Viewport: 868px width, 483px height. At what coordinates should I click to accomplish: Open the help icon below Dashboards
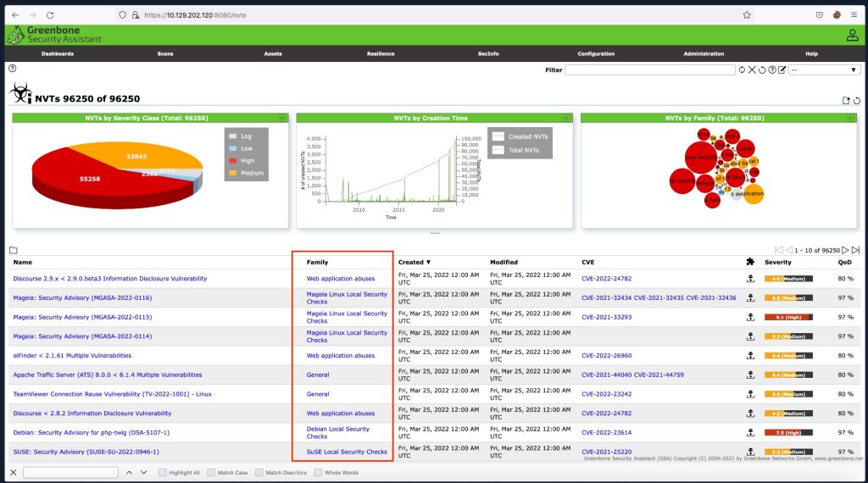click(12, 68)
